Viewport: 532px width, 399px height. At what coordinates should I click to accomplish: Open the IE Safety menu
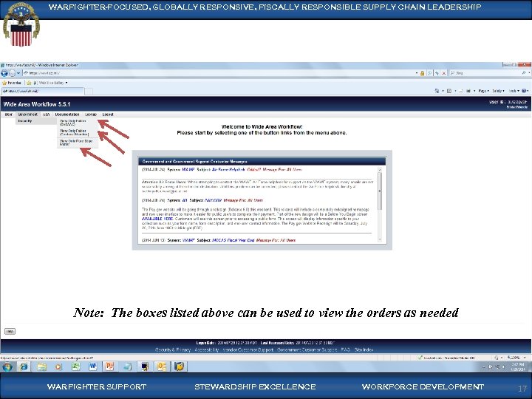[x=498, y=91]
